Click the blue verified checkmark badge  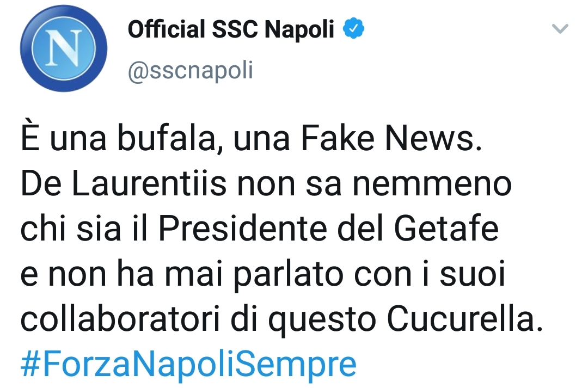353,30
